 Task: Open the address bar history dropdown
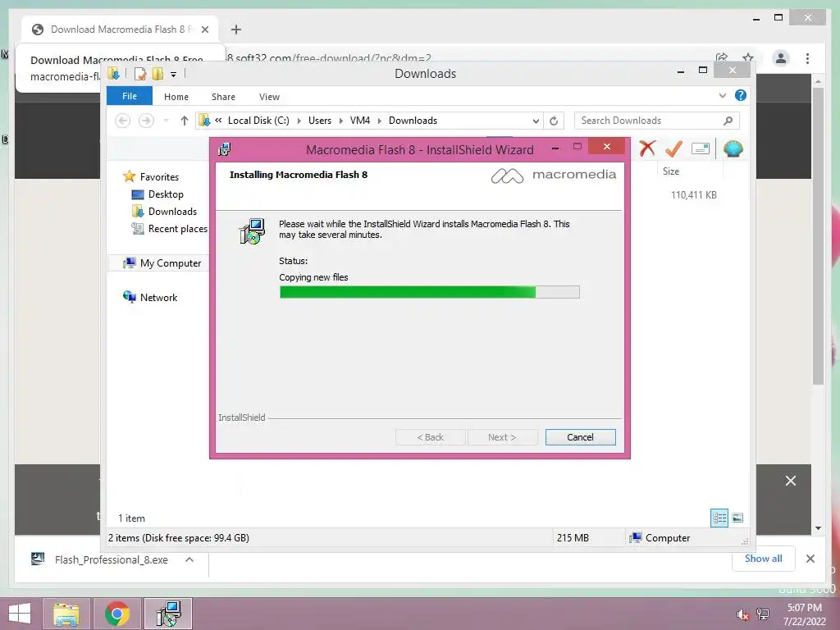click(536, 121)
